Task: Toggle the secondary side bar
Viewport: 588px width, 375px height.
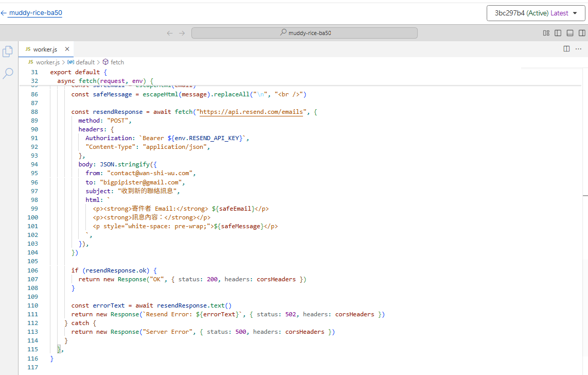Action: (581, 33)
